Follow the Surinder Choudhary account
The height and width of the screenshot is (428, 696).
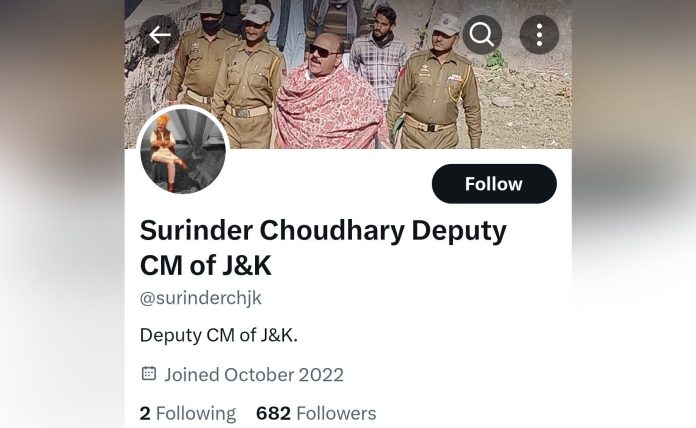494,184
